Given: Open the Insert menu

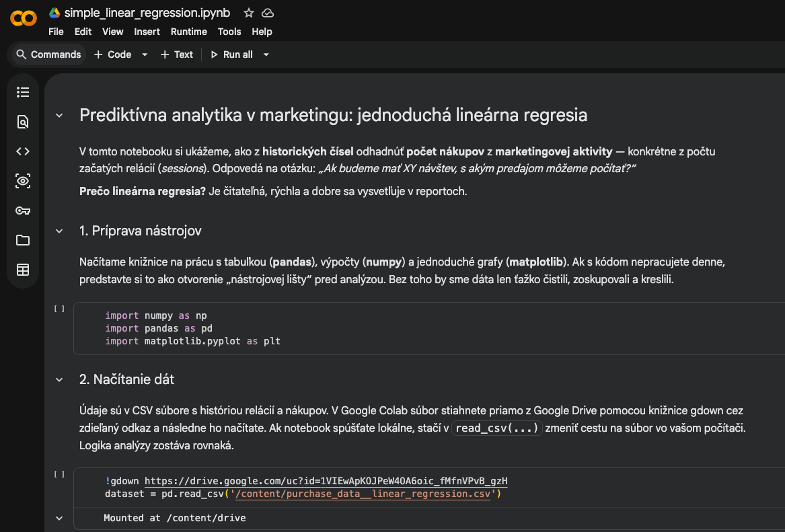Looking at the screenshot, I should [x=147, y=32].
